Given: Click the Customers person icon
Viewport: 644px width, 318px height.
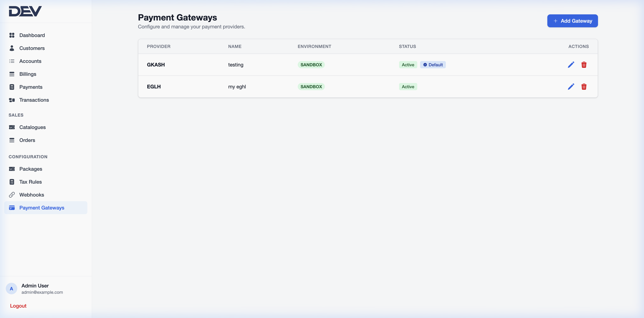Looking at the screenshot, I should (12, 48).
